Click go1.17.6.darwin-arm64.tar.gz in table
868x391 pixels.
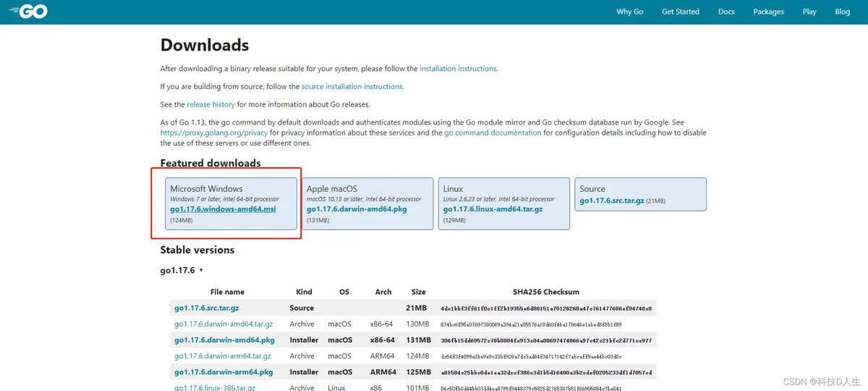(223, 356)
